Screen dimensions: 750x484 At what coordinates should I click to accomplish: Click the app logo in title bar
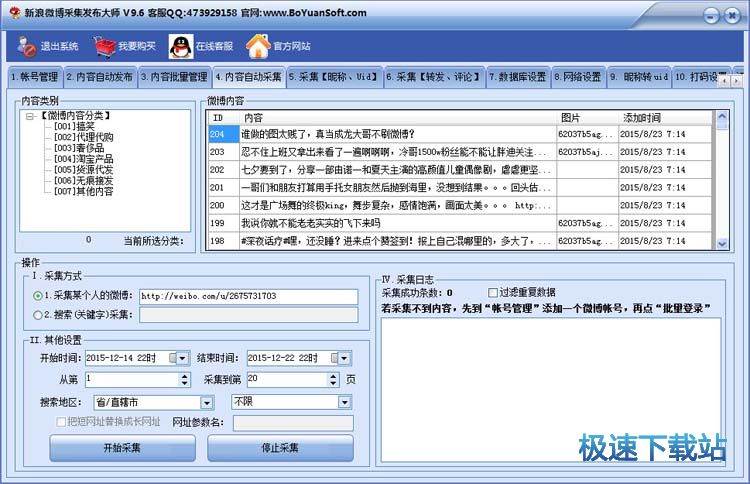[x=12, y=14]
